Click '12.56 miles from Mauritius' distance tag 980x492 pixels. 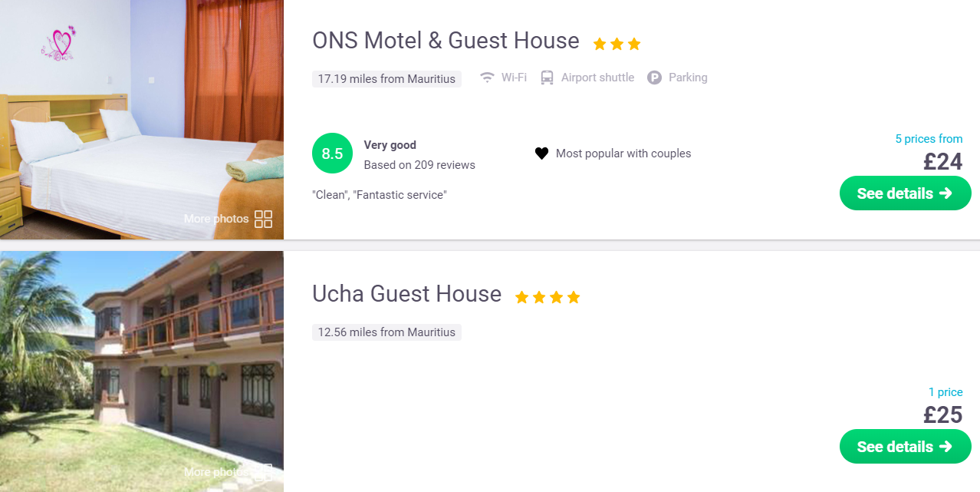pos(386,332)
